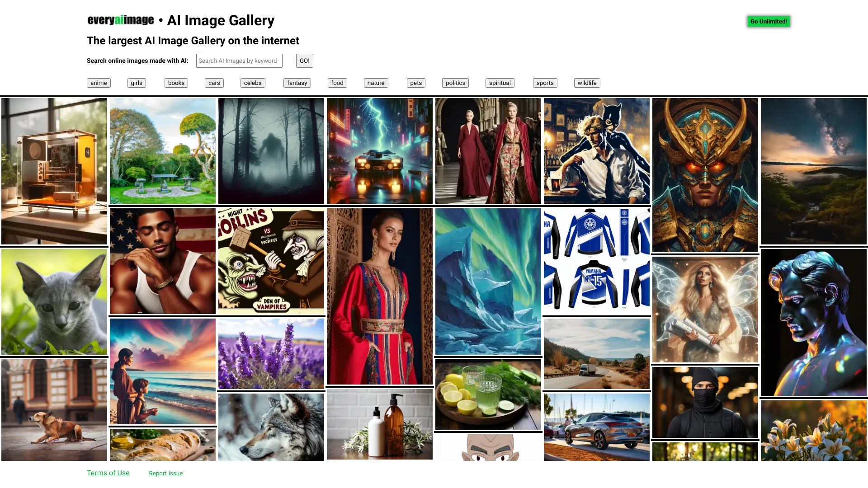Click the wildlife category filter icon

pos(587,83)
